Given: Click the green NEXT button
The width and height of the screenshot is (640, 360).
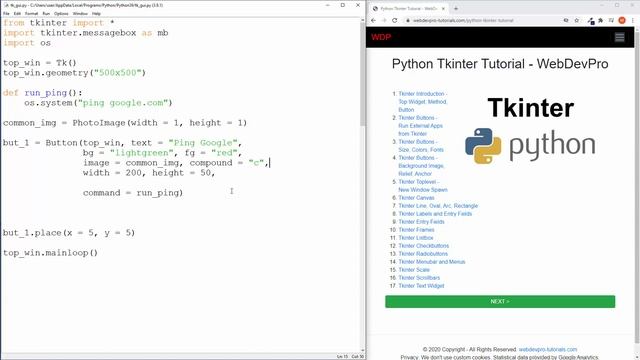Looking at the screenshot, I should tap(500, 302).
